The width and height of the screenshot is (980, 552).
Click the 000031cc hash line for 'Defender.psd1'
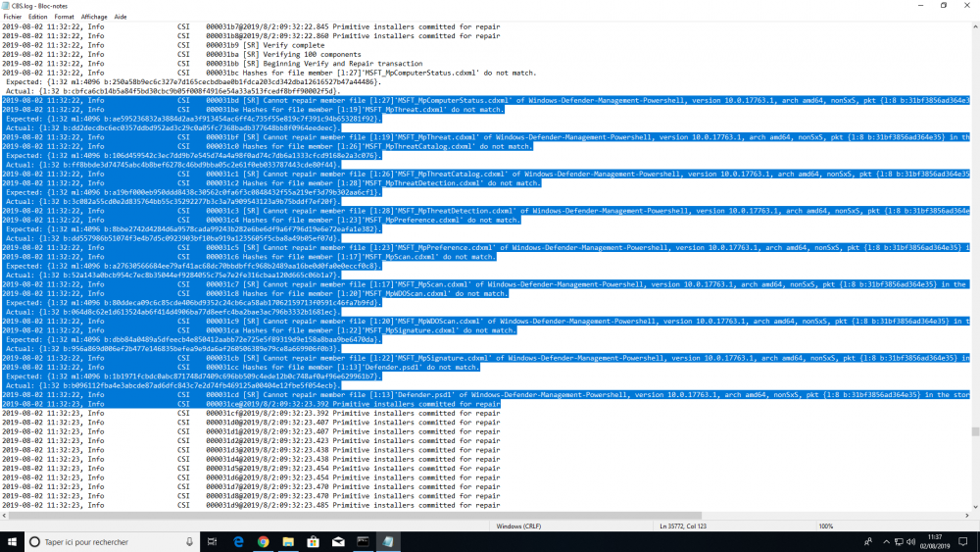tap(241, 367)
